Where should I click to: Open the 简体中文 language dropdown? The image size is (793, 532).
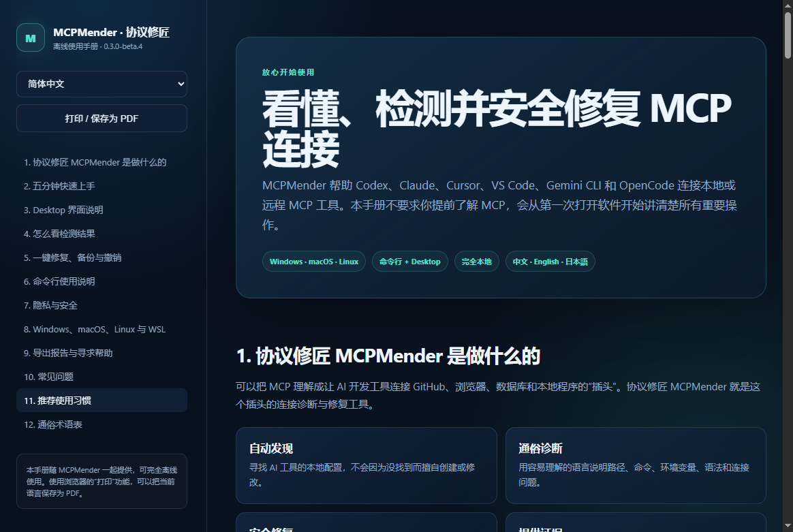[x=102, y=84]
